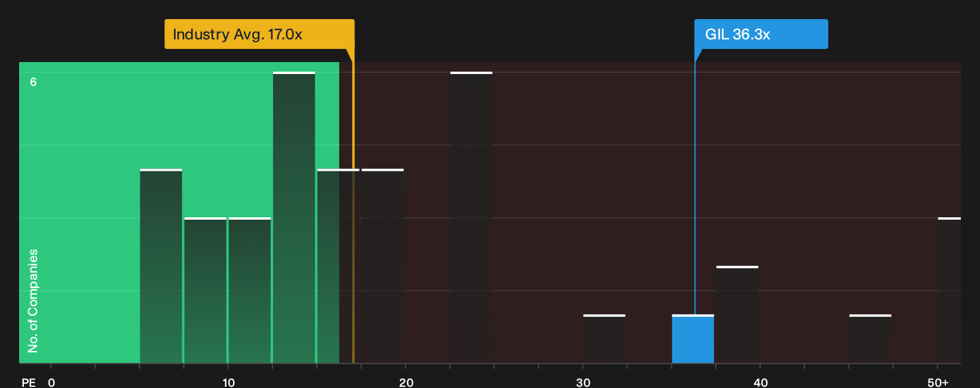Screen dimensions: 980x388
Task: Click the bar between PE 37 and 40
Action: 737,315
